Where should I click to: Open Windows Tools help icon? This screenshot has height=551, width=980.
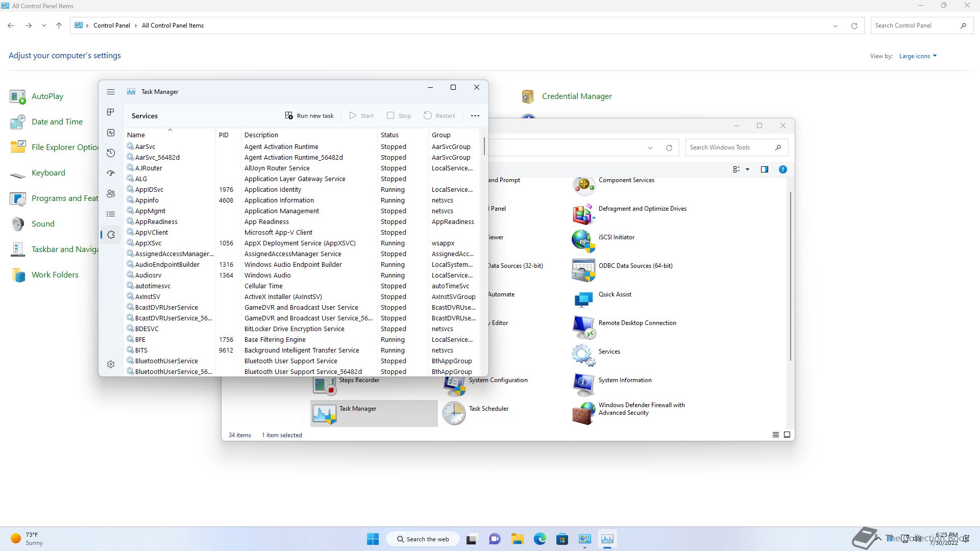point(782,169)
